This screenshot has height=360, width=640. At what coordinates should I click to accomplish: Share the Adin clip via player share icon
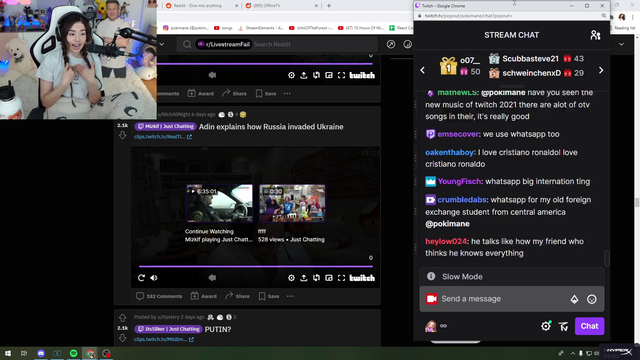[x=304, y=278]
